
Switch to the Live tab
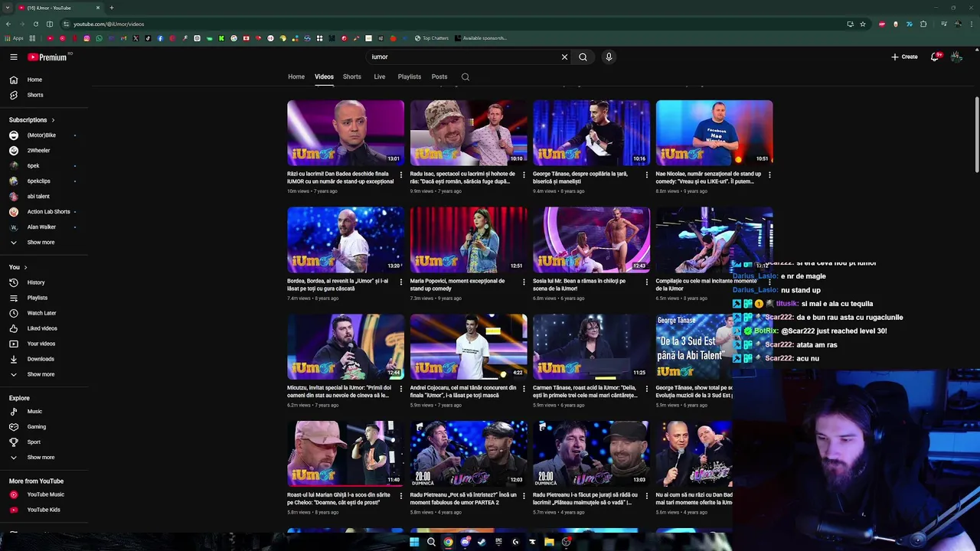(380, 77)
